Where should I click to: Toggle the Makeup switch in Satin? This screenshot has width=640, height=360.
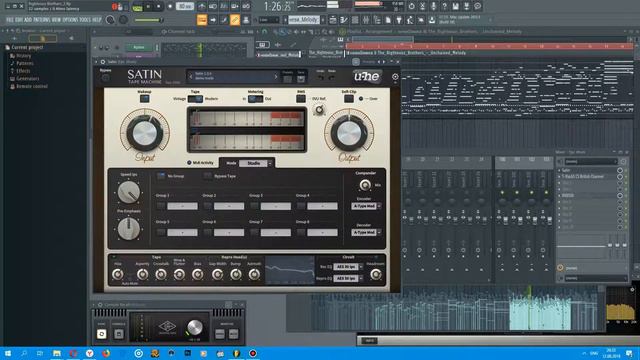click(x=144, y=99)
